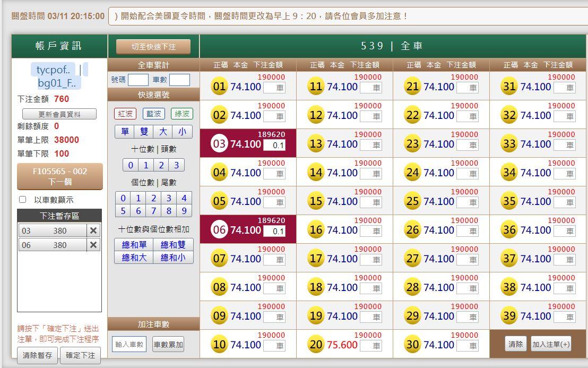Image resolution: width=588 pixels, height=368 pixels.
Task: Select ones digit 5
Action: [x=123, y=211]
